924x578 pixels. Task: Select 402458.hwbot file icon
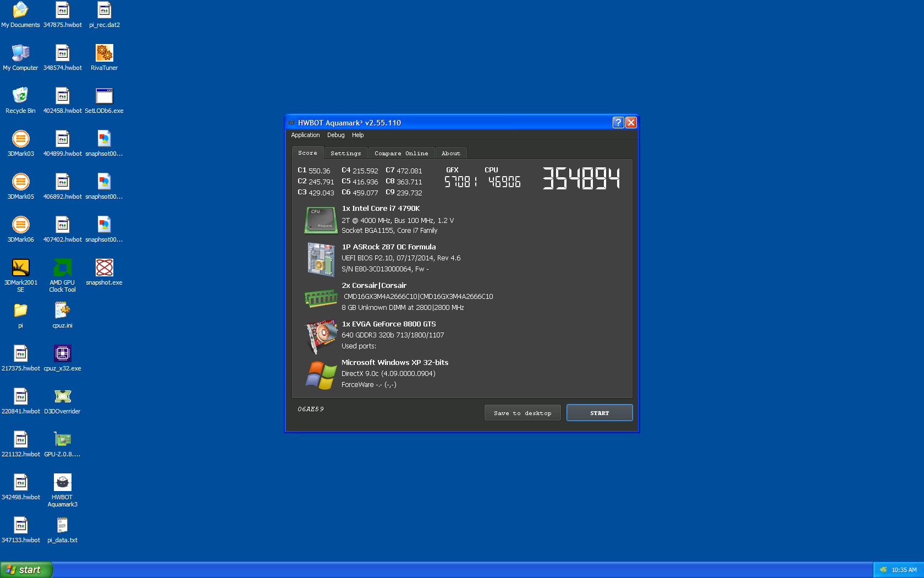pyautogui.click(x=62, y=100)
